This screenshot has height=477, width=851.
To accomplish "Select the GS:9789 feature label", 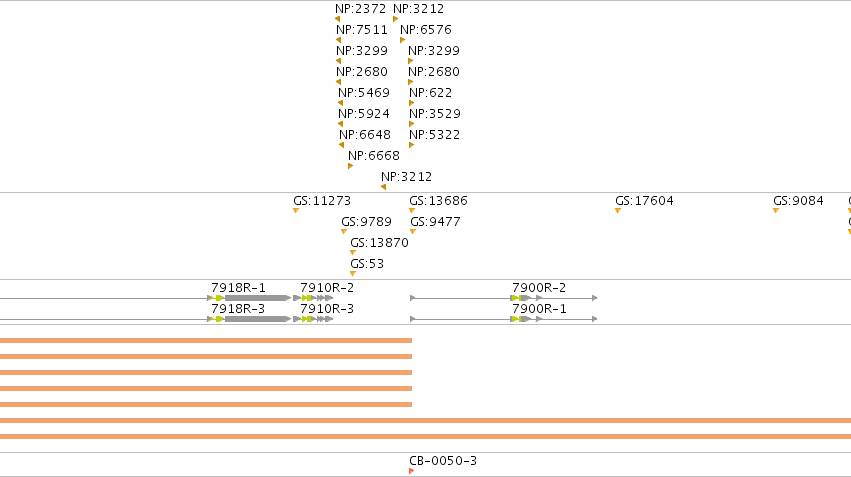I will (366, 222).
